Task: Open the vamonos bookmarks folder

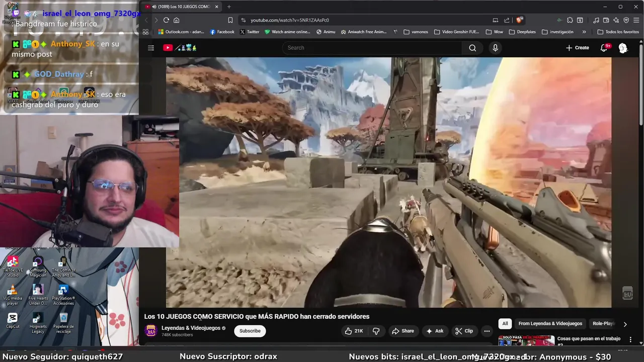Action: 416,32
